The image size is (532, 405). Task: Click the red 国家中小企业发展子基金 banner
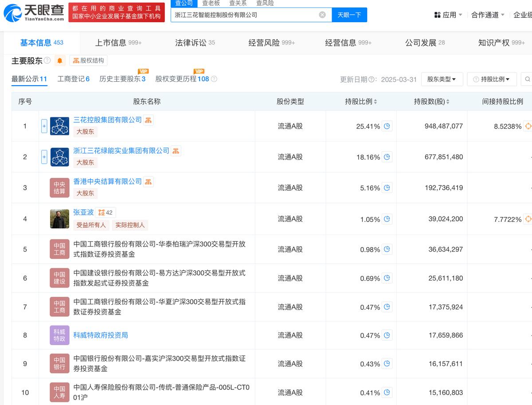117,12
